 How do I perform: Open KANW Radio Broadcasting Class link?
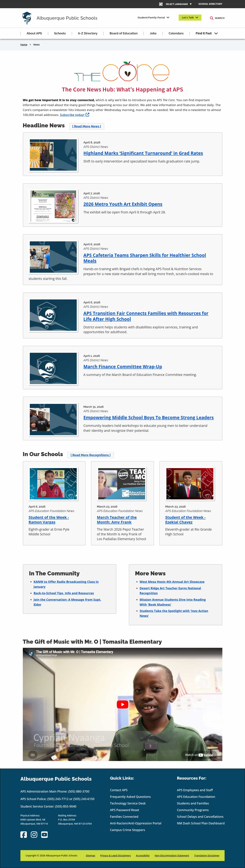66,584
